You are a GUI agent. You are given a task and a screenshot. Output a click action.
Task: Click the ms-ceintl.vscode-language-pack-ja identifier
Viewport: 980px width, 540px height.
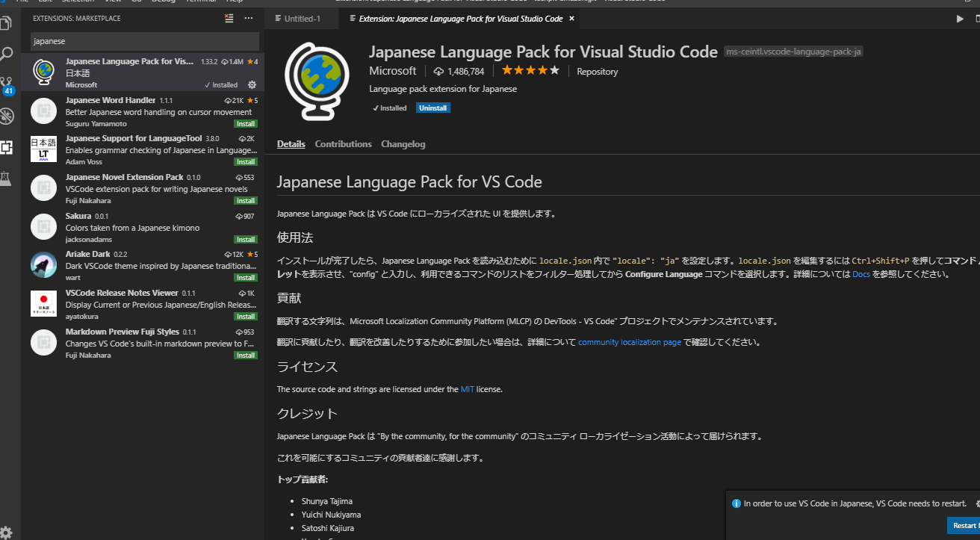pyautogui.click(x=793, y=52)
